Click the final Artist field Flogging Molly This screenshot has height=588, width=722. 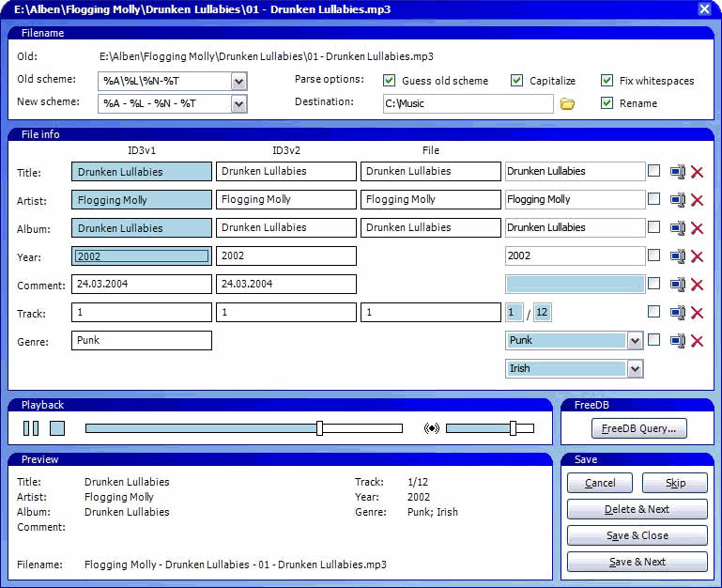click(x=575, y=199)
